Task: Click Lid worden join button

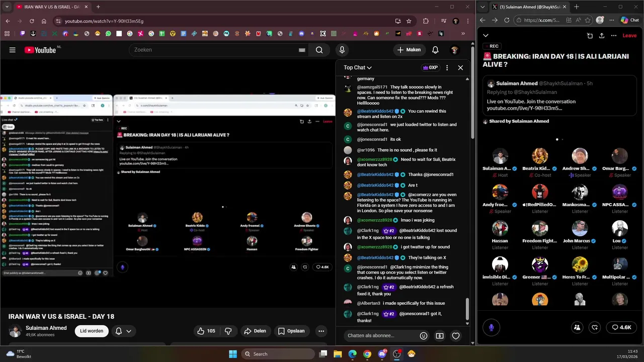Action: 92,331
